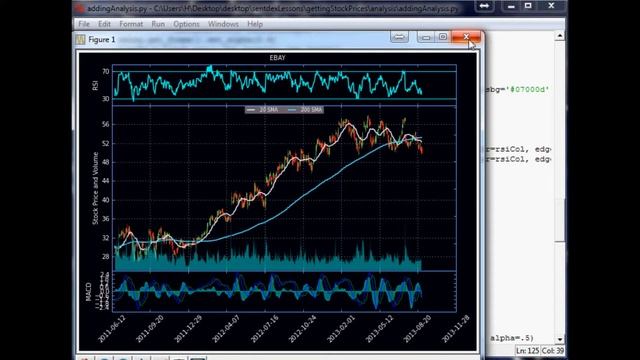
Task: Open the Format menu
Action: point(131,24)
